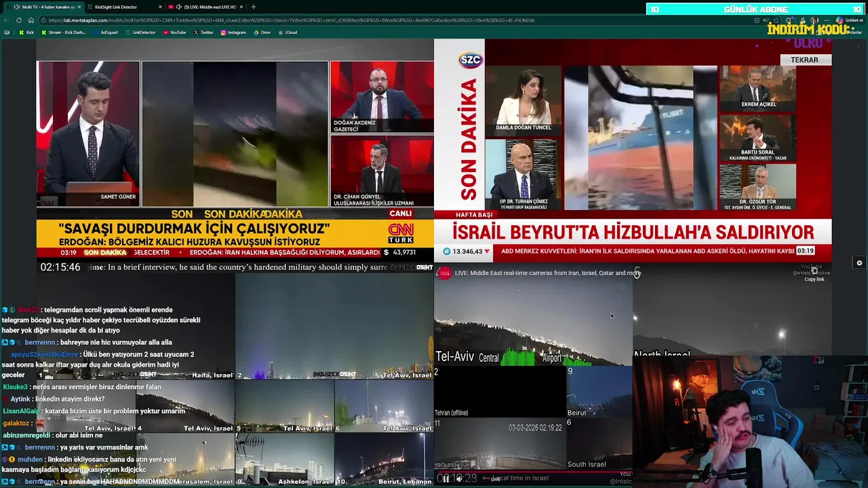868x488 pixels.
Task: Click chat username abinzemregeldi
Action: tap(26, 435)
